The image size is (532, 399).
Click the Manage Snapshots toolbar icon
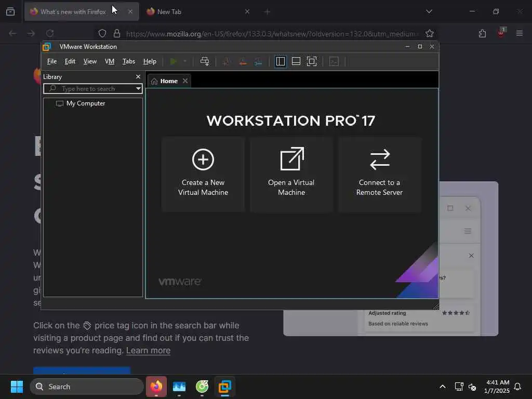coord(258,61)
